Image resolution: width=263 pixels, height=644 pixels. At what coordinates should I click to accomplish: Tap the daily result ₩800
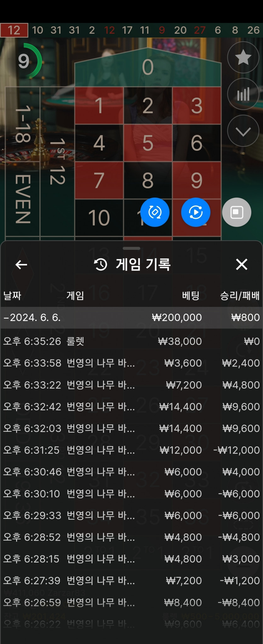(245, 318)
